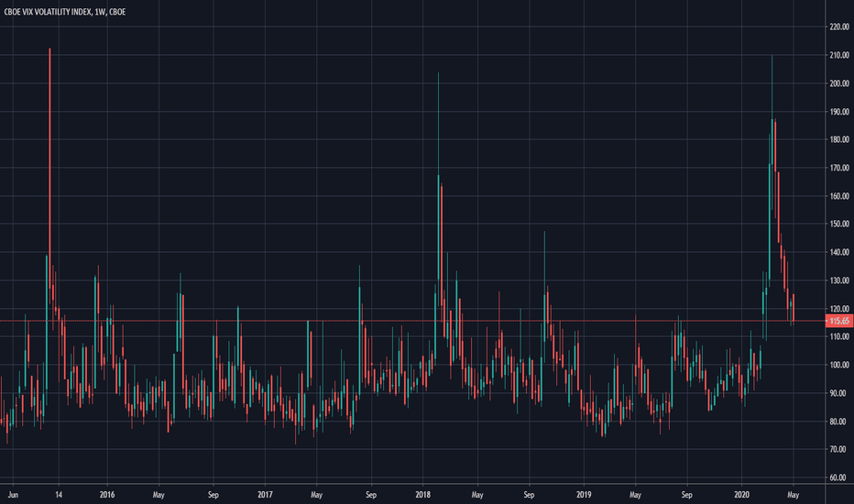Screen dimensions: 854x504
Task: Click the 130.00 price axis label
Action: point(839,280)
